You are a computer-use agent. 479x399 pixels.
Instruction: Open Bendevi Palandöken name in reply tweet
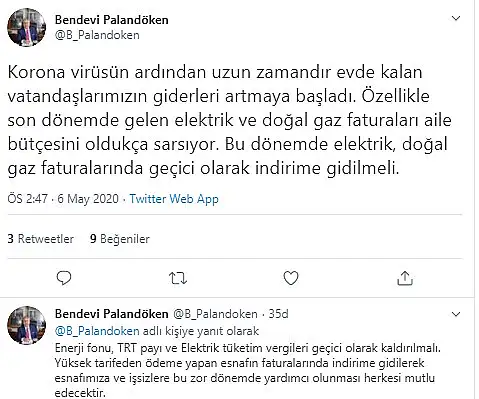click(112, 314)
